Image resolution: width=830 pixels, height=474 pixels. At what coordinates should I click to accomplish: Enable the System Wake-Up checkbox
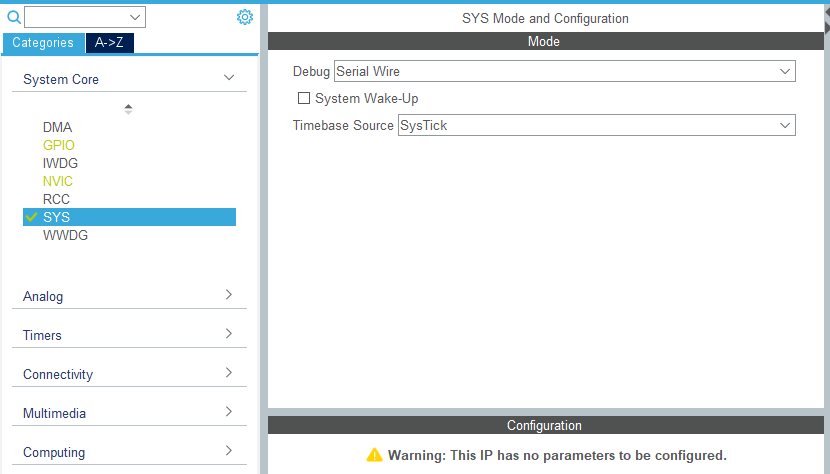(x=304, y=98)
